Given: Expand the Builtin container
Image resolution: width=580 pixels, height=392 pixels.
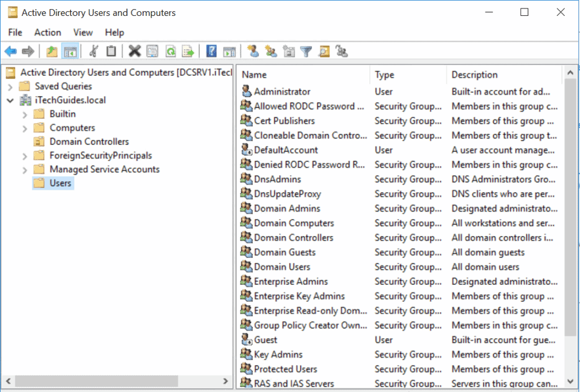Looking at the screenshot, I should (x=24, y=114).
